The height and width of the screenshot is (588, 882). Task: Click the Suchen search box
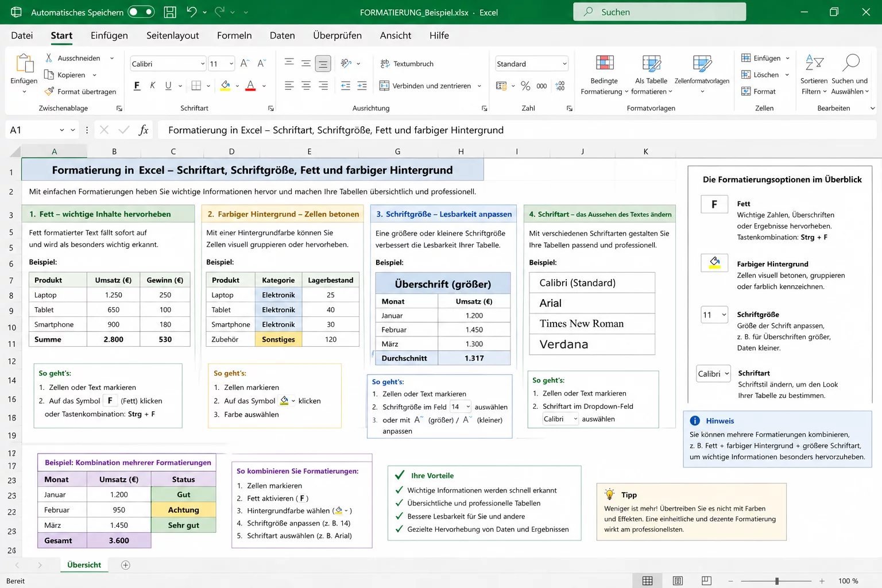point(659,12)
